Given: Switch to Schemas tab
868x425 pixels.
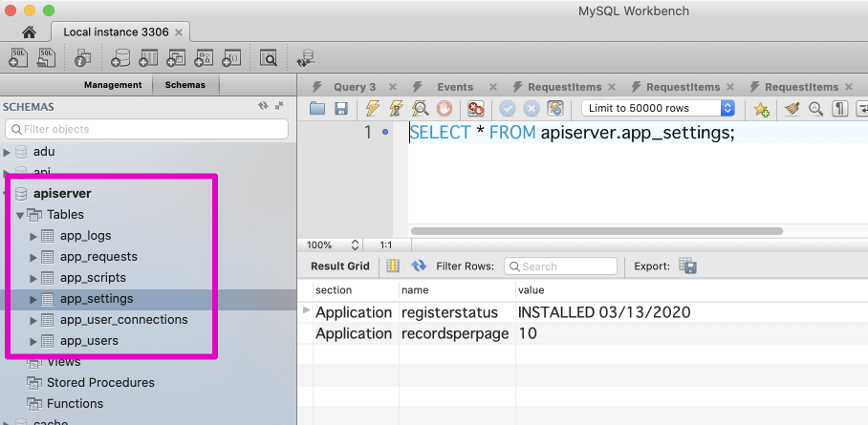Looking at the screenshot, I should [184, 85].
